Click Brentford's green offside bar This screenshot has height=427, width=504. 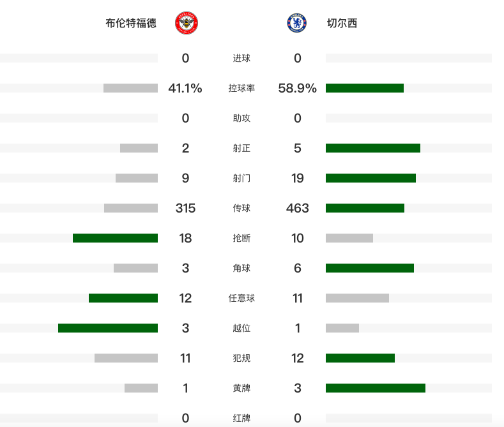108,328
